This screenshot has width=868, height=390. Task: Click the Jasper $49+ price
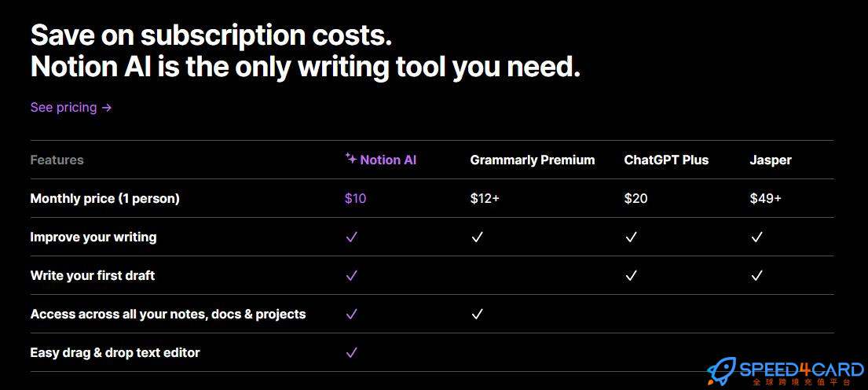click(x=766, y=198)
